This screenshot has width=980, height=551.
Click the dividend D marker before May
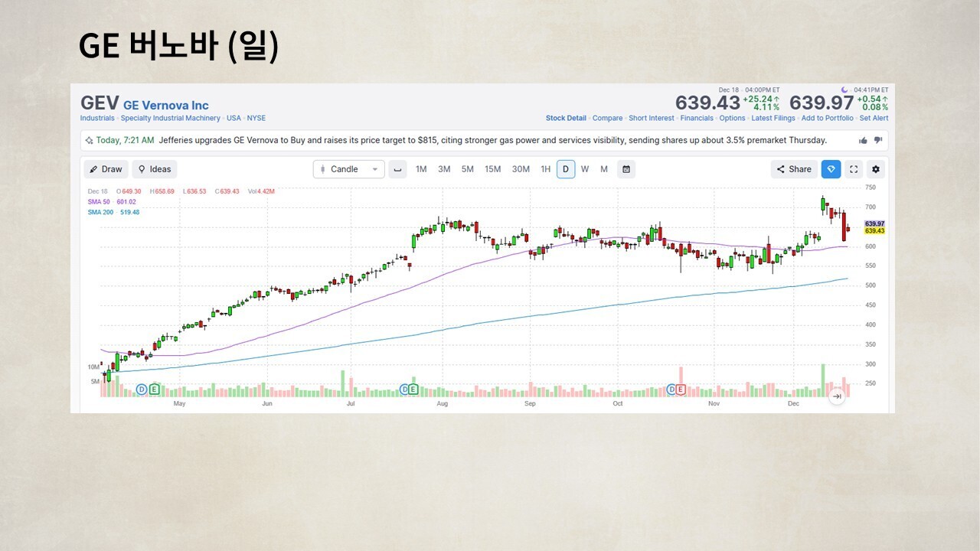point(142,390)
